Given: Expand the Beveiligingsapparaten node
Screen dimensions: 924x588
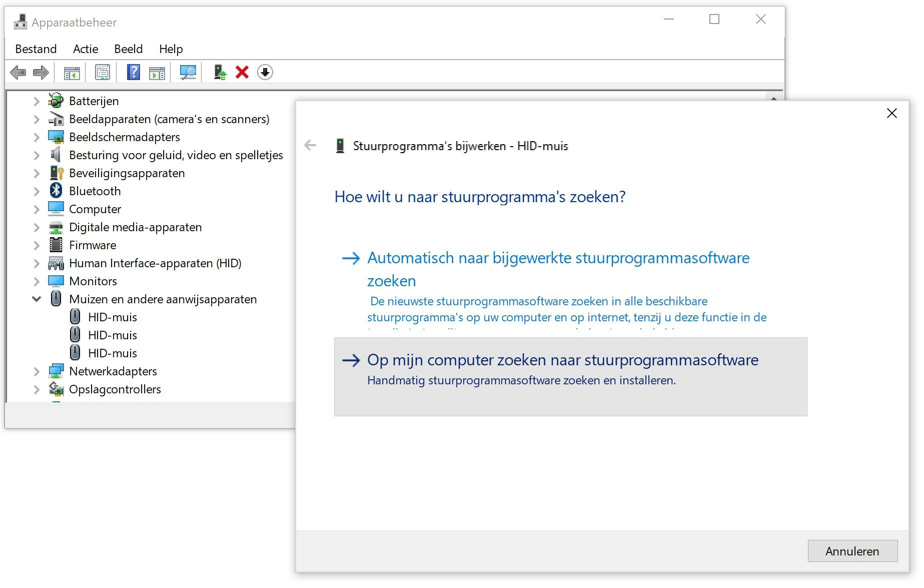Looking at the screenshot, I should pos(36,173).
